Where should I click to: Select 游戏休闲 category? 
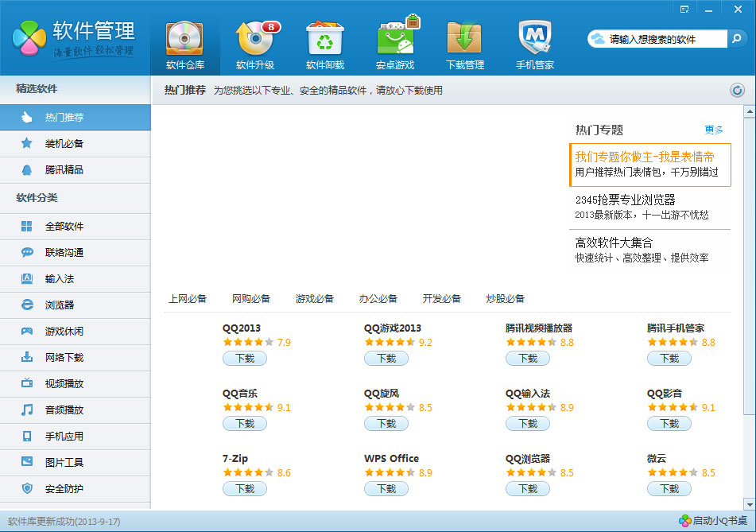(76, 332)
